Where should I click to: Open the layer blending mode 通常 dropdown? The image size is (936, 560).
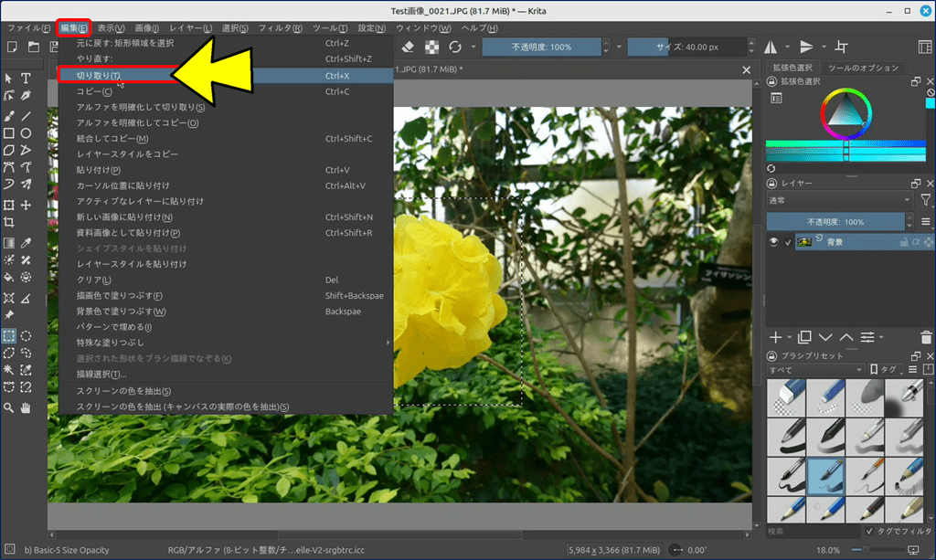tap(839, 200)
